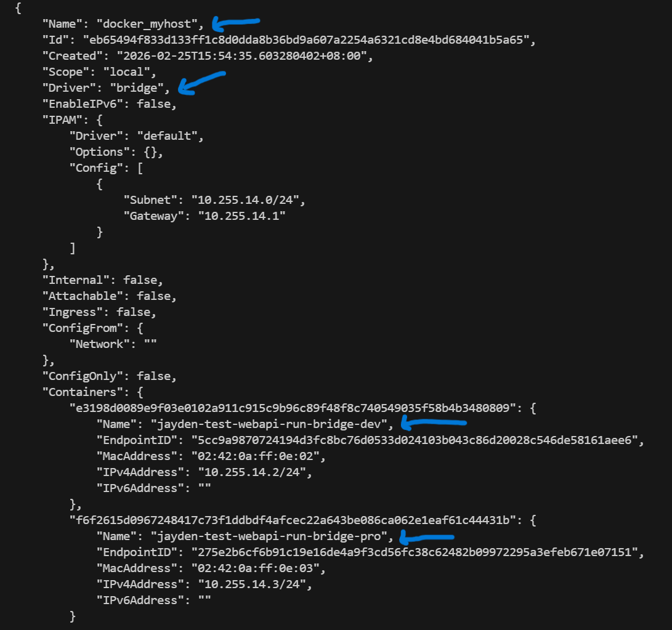
Task: Select the network Id hash string
Action: coord(306,40)
